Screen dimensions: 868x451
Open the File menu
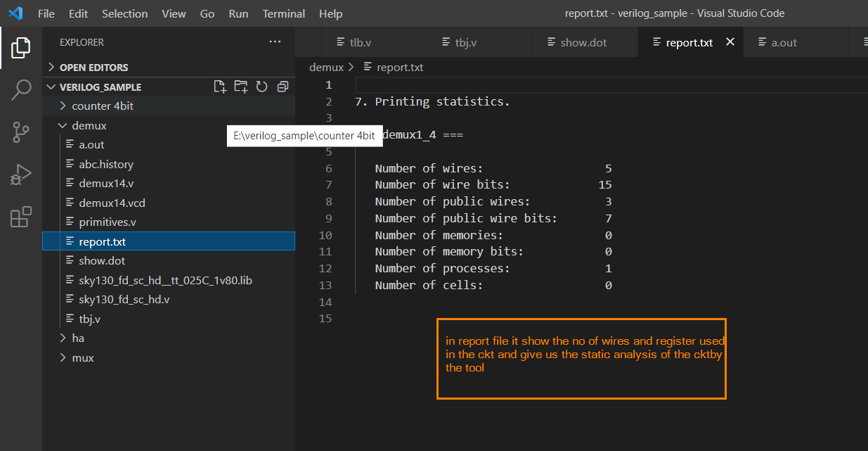tap(46, 13)
